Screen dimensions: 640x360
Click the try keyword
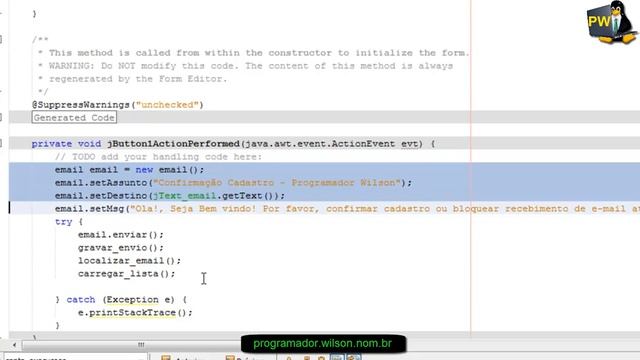pos(64,222)
